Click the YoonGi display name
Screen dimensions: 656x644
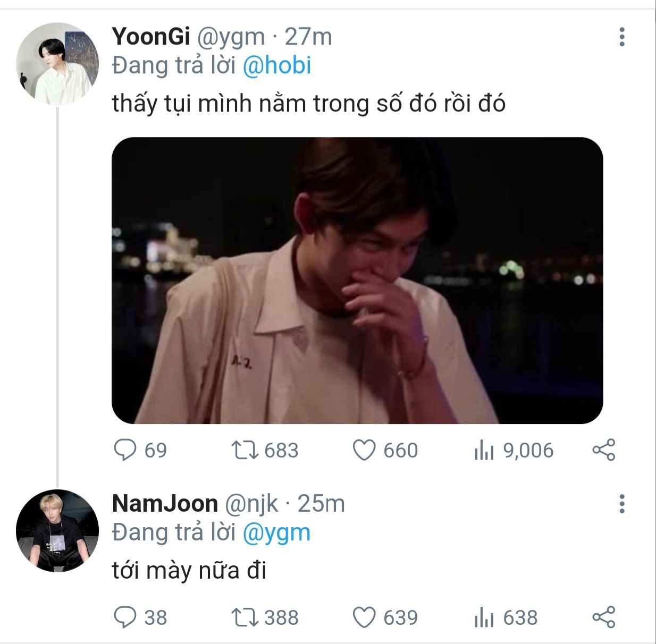point(151,37)
